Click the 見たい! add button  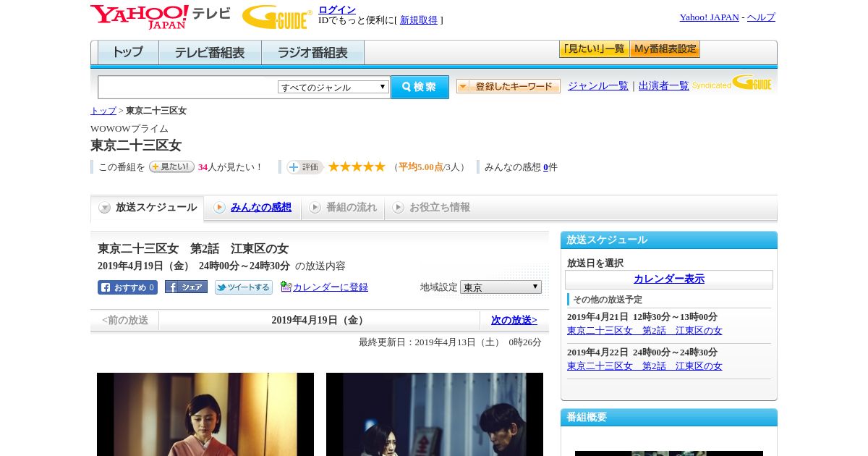(171, 166)
